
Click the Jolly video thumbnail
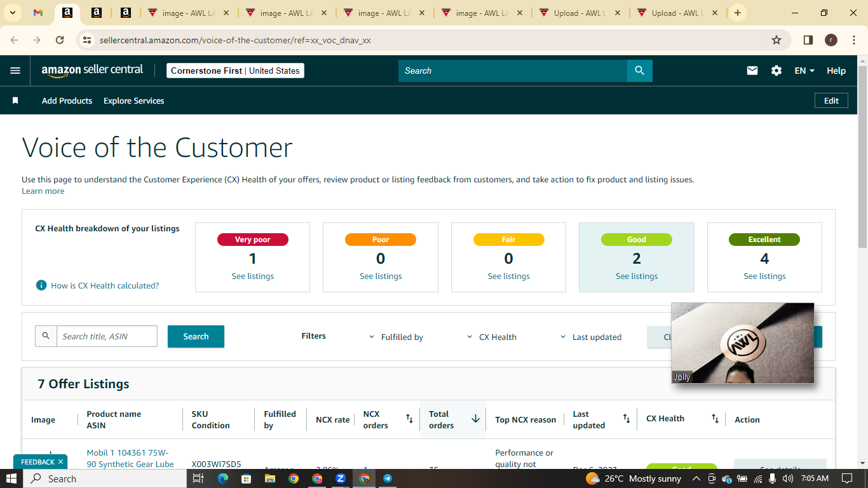[x=743, y=343]
